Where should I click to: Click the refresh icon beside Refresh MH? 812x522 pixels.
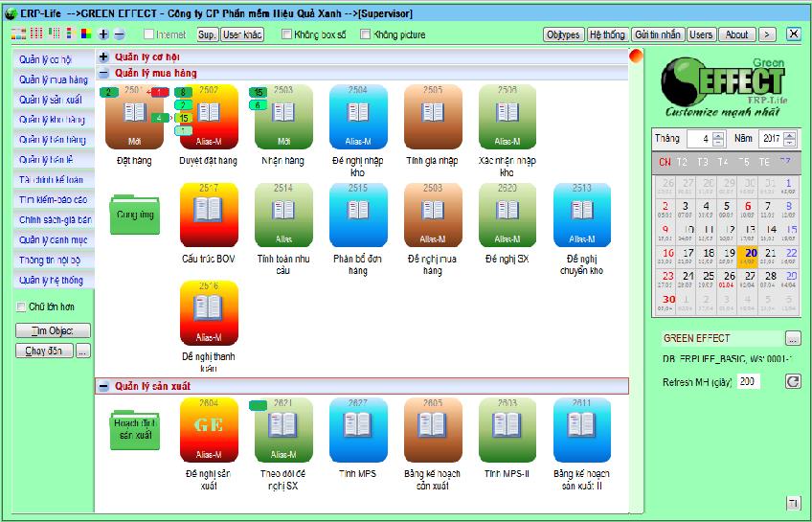[793, 382]
